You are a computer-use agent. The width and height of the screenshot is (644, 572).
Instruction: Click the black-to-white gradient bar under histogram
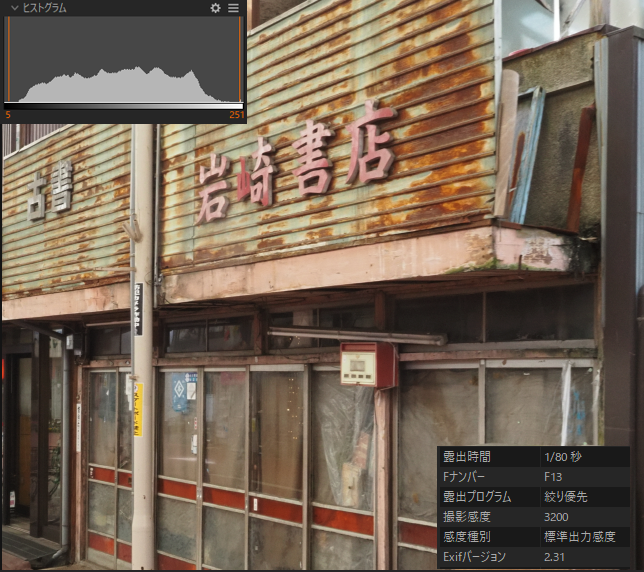(124, 106)
